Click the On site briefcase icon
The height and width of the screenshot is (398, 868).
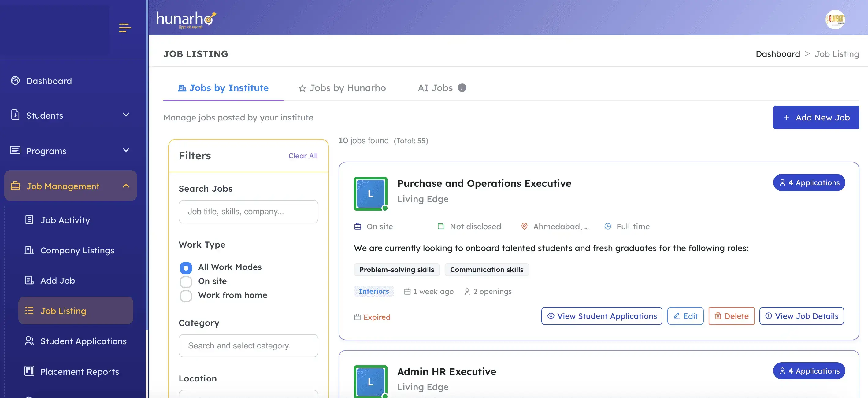[358, 226]
